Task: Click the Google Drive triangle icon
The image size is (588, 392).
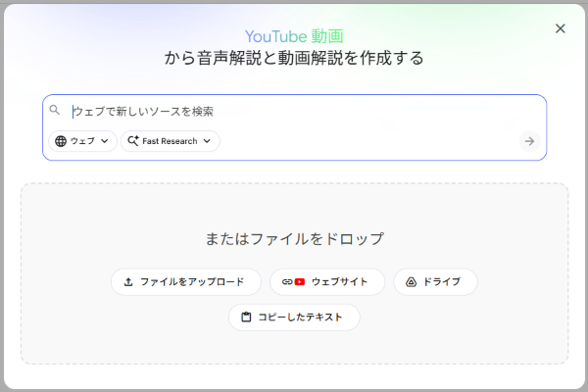Action: click(413, 282)
